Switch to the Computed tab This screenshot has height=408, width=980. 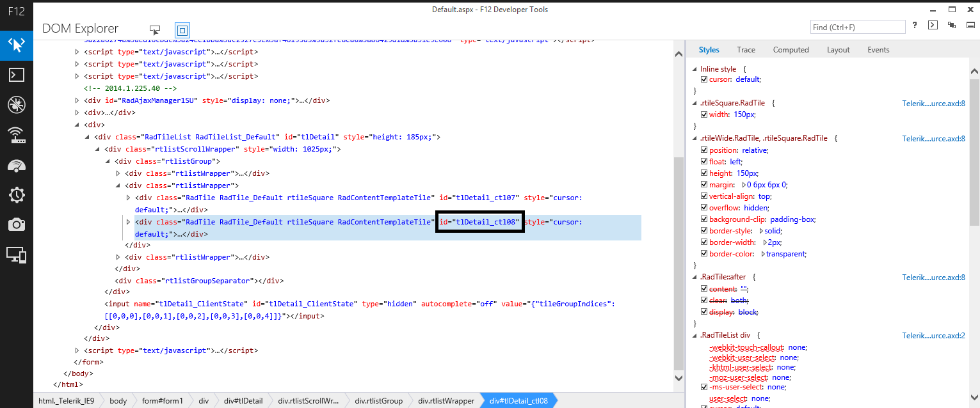tap(791, 50)
